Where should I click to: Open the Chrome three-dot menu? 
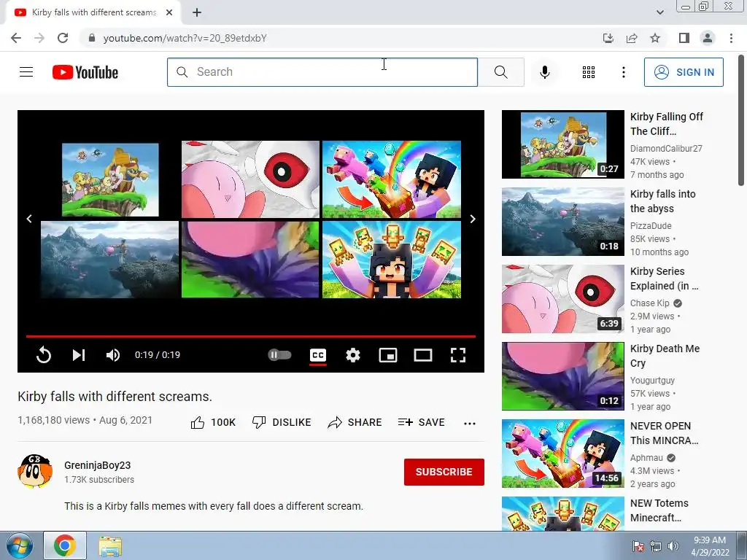click(x=731, y=38)
